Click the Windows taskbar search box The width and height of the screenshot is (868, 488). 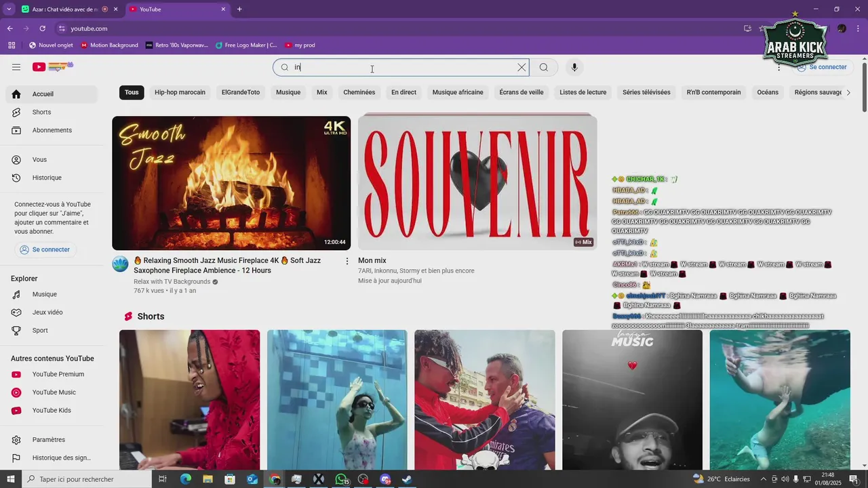pyautogui.click(x=86, y=479)
